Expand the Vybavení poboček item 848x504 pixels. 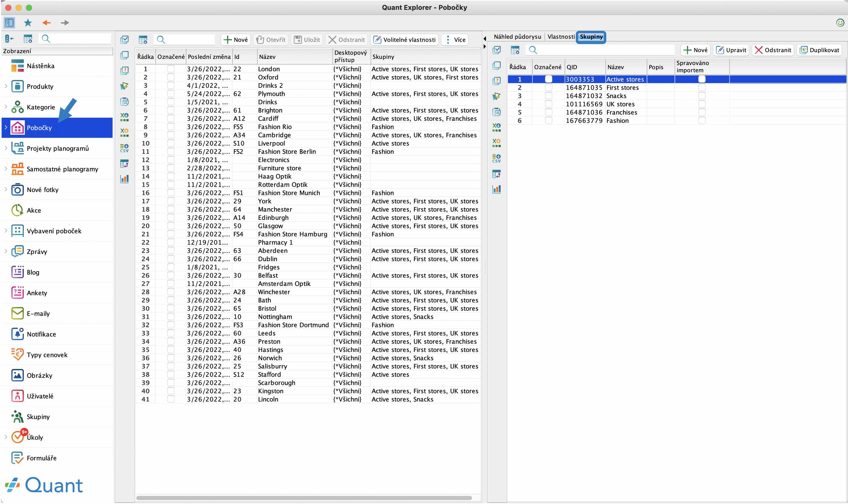(x=6, y=231)
